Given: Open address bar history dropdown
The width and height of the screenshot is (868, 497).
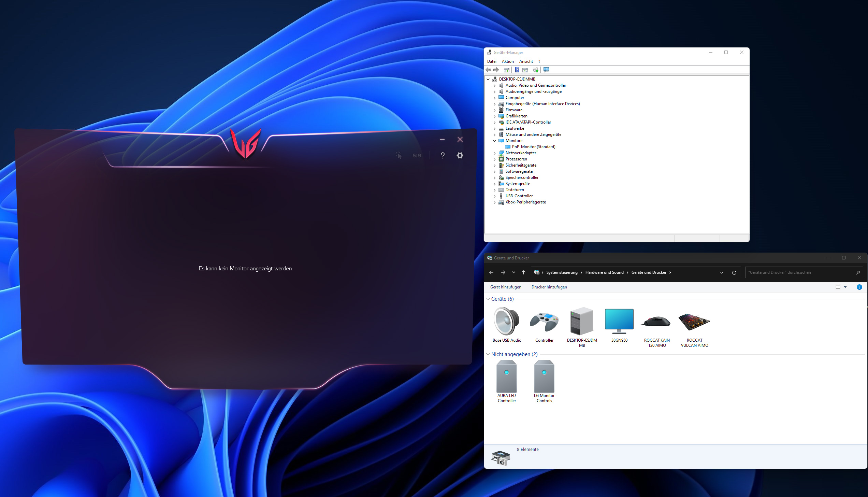Looking at the screenshot, I should [721, 272].
